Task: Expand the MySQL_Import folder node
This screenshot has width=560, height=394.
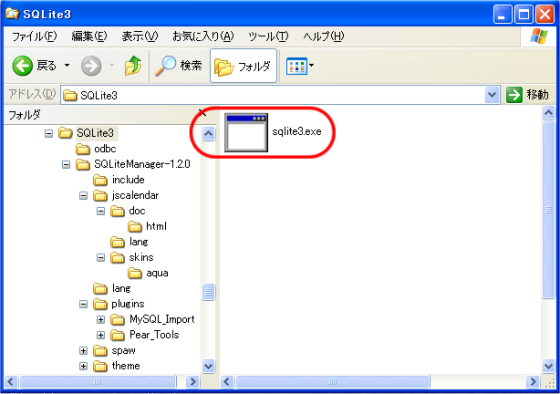Action: 101,320
